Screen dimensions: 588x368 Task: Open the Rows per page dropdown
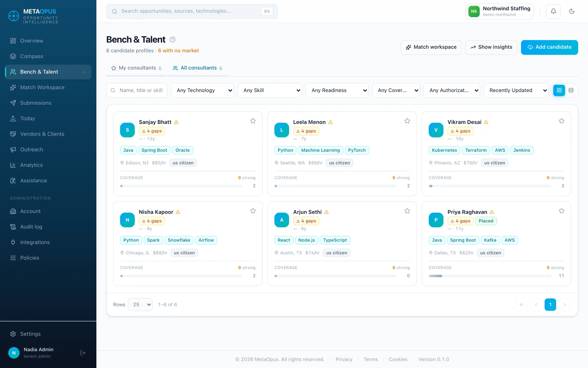tap(140, 305)
